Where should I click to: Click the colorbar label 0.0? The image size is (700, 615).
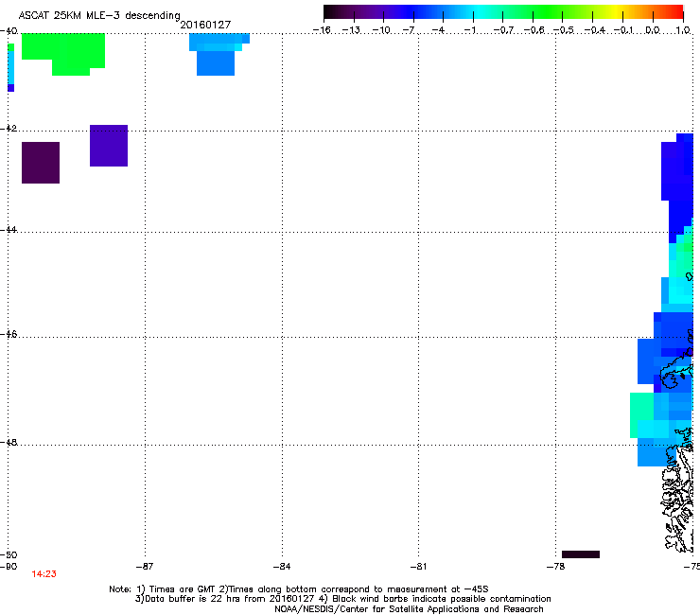tap(653, 30)
